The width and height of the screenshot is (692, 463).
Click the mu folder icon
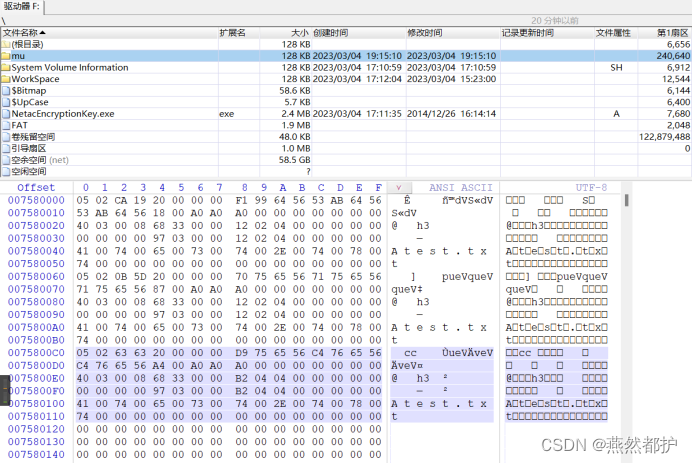(x=6, y=56)
